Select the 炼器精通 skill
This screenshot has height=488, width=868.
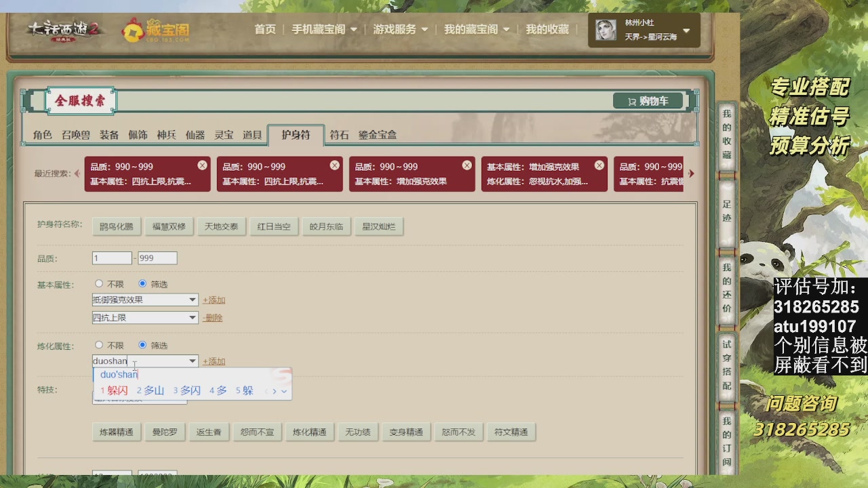click(116, 432)
